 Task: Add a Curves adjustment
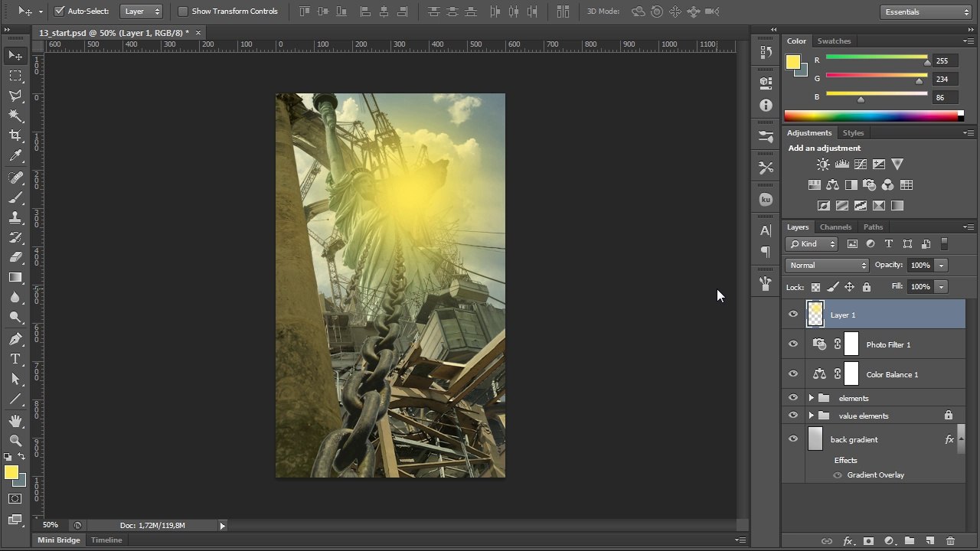pyautogui.click(x=861, y=164)
